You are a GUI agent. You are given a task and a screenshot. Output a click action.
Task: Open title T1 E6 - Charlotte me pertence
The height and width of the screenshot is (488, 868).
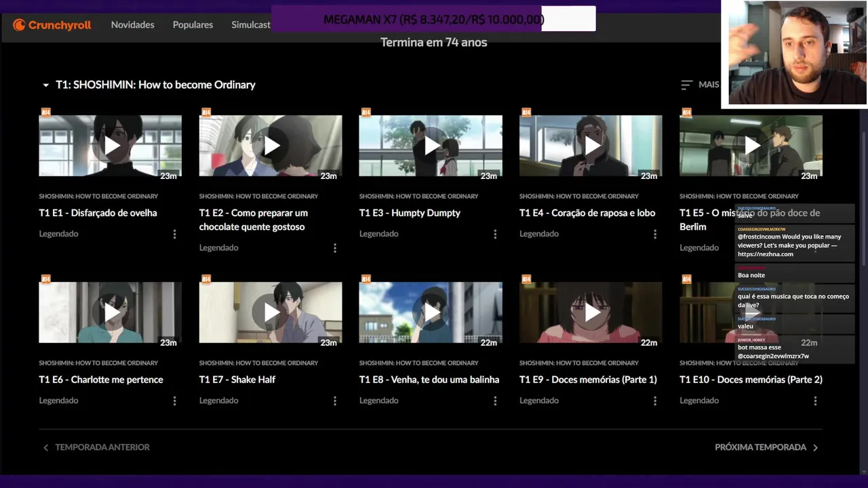[101, 380]
